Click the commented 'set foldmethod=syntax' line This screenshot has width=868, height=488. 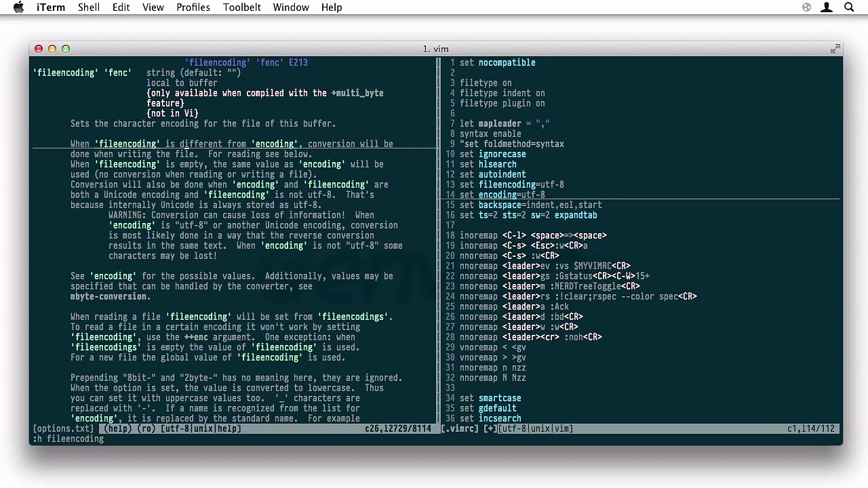click(x=512, y=144)
